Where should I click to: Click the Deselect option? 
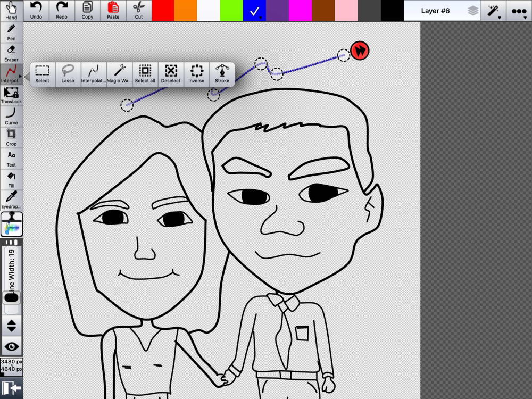[x=171, y=74]
